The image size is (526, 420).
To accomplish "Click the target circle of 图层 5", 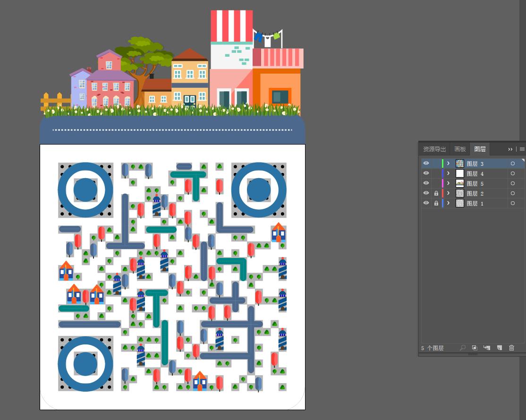I will point(513,183).
